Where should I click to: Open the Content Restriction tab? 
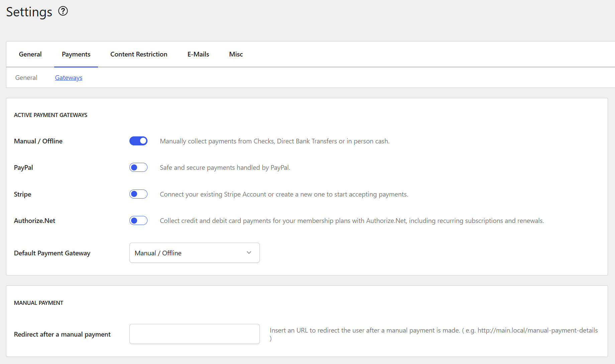click(x=139, y=54)
